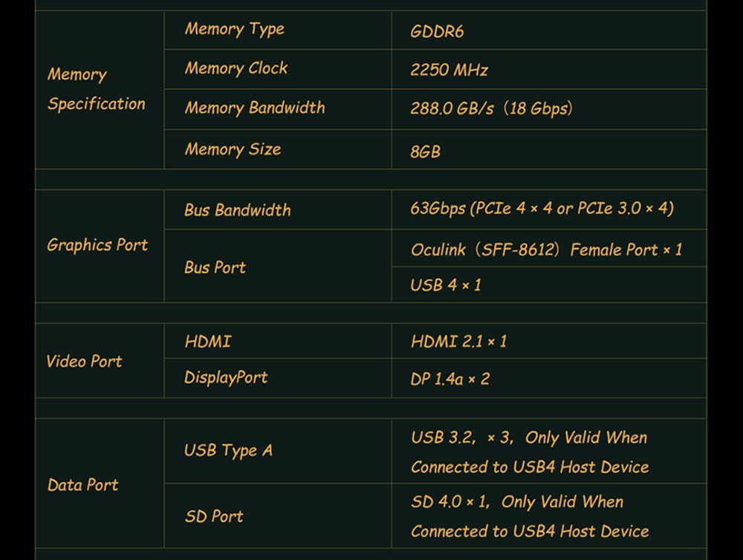
Task: Click the Graphics Port category cell
Action: pos(97,245)
